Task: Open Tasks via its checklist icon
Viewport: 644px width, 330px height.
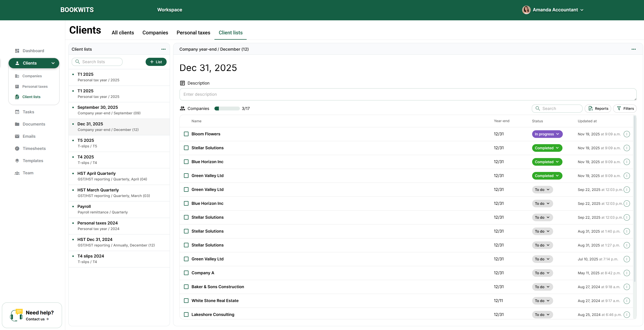Action: [x=17, y=112]
